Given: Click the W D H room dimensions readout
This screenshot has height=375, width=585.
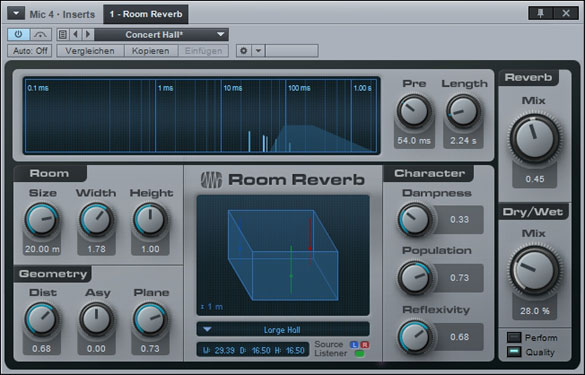Looking at the screenshot, I should pos(253,350).
